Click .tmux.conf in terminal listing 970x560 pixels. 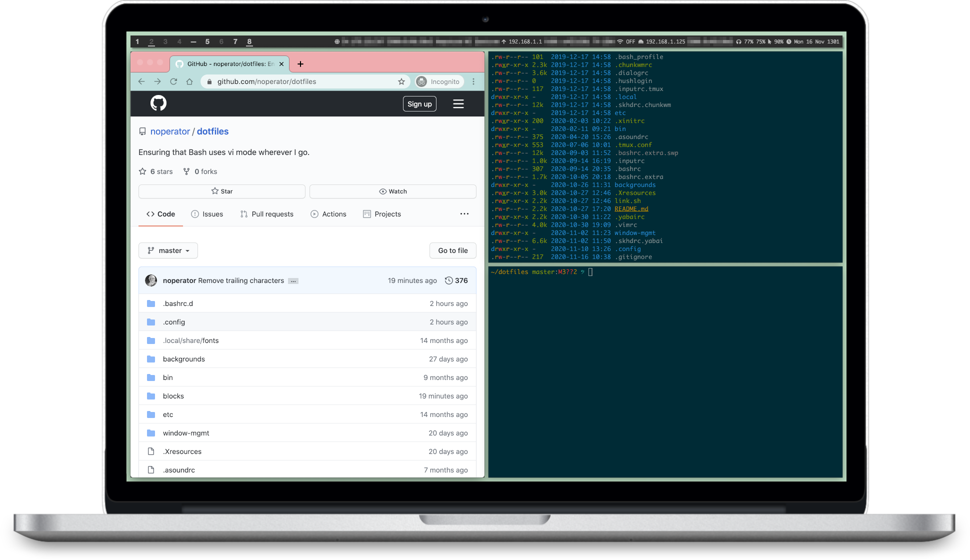(633, 145)
